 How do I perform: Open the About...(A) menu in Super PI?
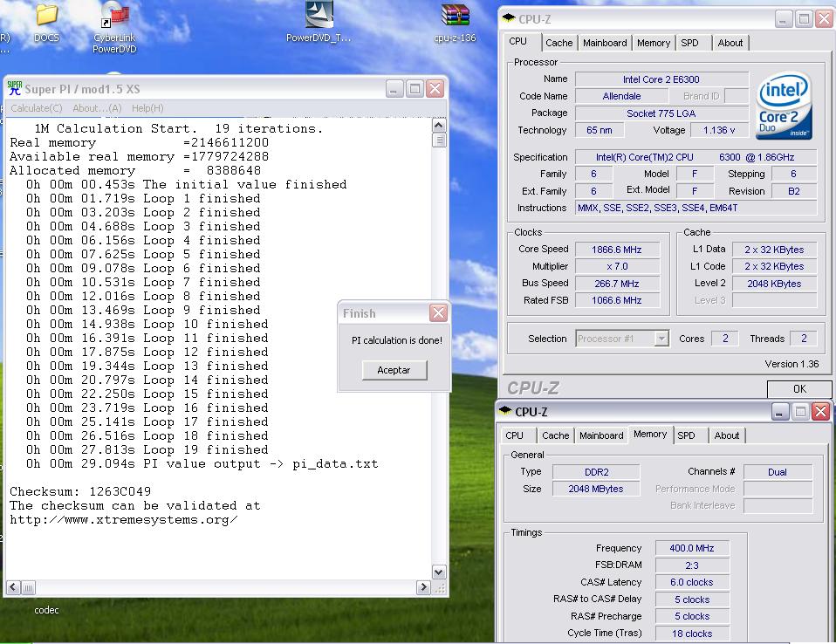[x=97, y=108]
